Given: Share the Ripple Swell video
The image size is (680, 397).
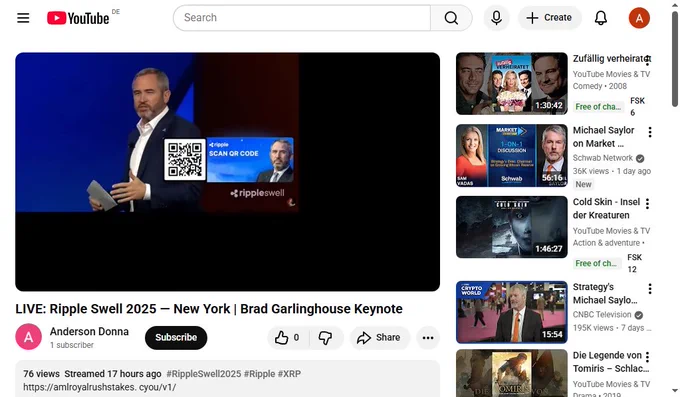Looking at the screenshot, I should 379,338.
